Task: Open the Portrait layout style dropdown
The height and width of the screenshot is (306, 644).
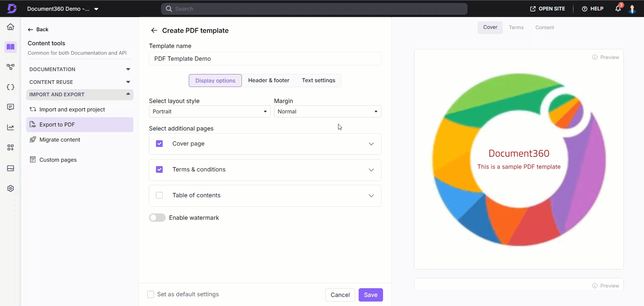Action: point(210,111)
